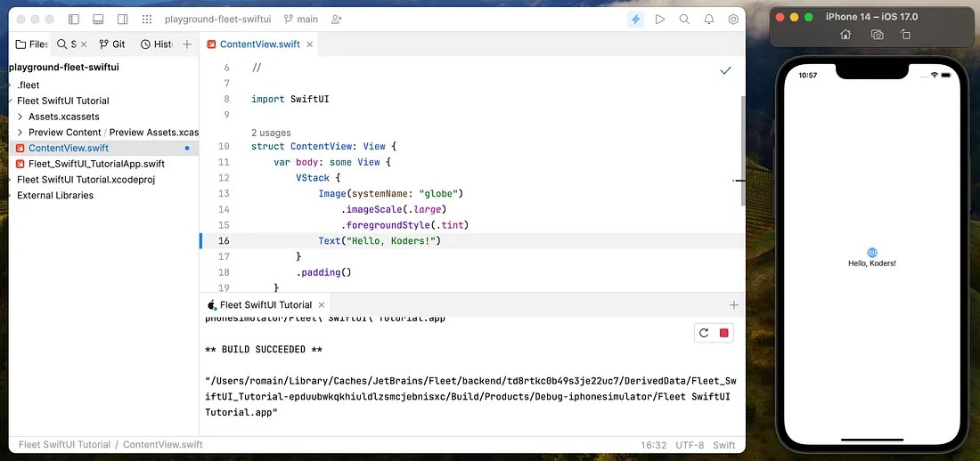Select ContentView.swift in file tree

pyautogui.click(x=103, y=148)
